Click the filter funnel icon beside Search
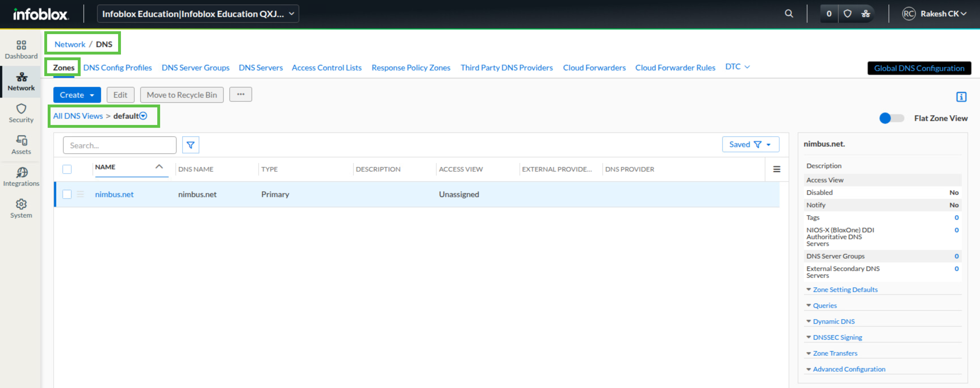 (x=190, y=145)
